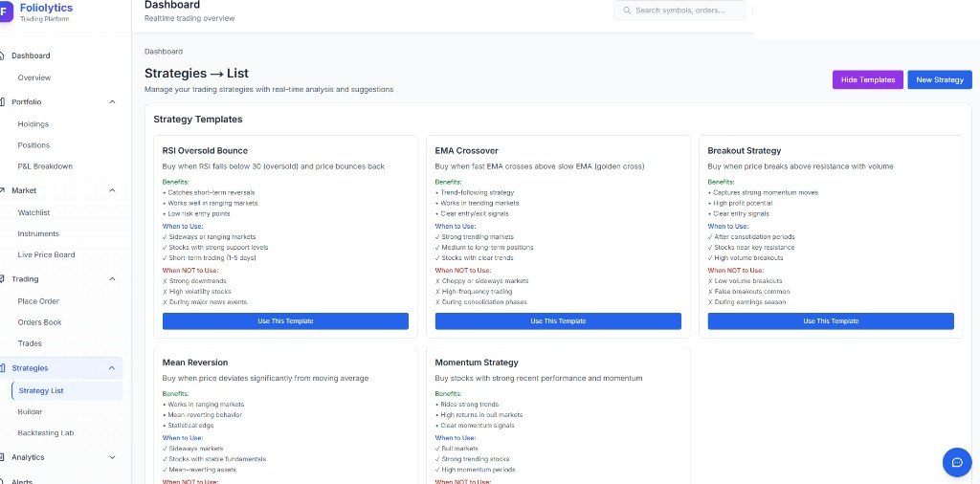Click the Analytics section icon
Screen dimensions: 980x484
tap(2, 457)
